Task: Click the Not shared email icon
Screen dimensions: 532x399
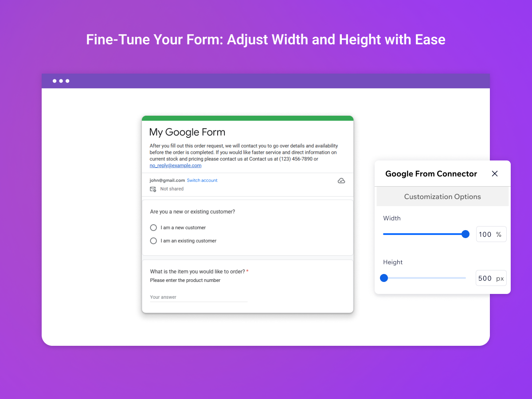Action: point(153,189)
